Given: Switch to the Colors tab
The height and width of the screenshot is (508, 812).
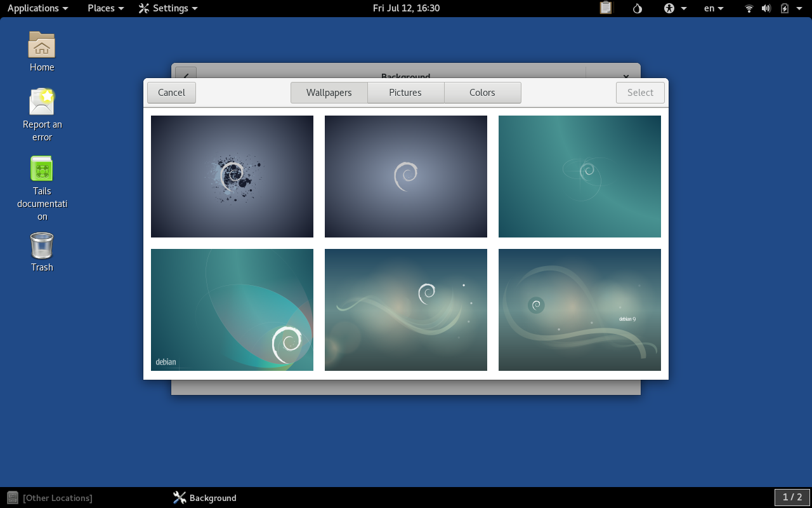Looking at the screenshot, I should coord(482,93).
